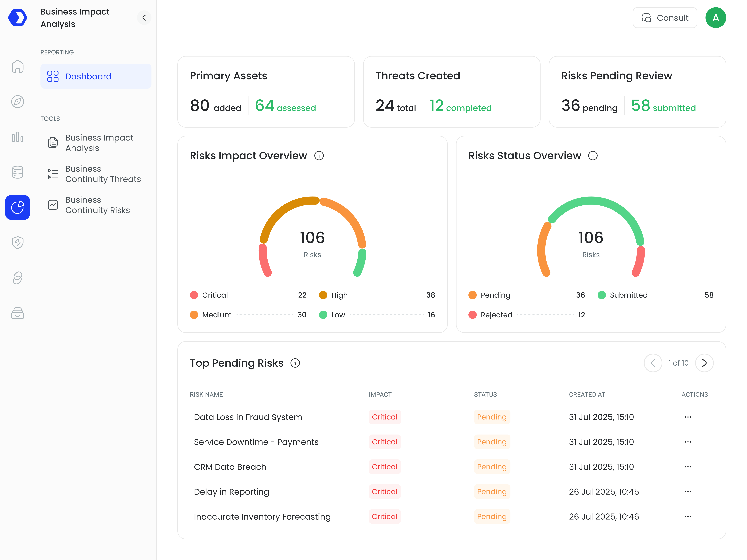Click the home icon in left rail
This screenshot has height=560, width=747.
coord(18,66)
